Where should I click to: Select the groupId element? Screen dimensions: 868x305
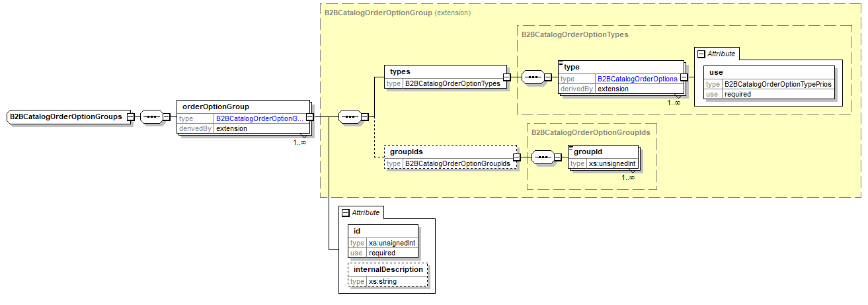coord(588,152)
